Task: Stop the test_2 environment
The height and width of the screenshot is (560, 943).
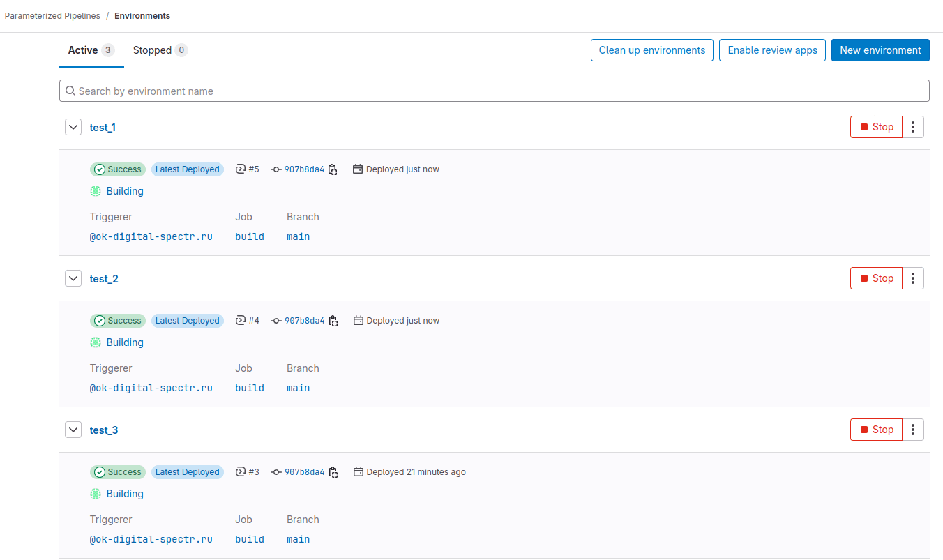Action: 876,278
